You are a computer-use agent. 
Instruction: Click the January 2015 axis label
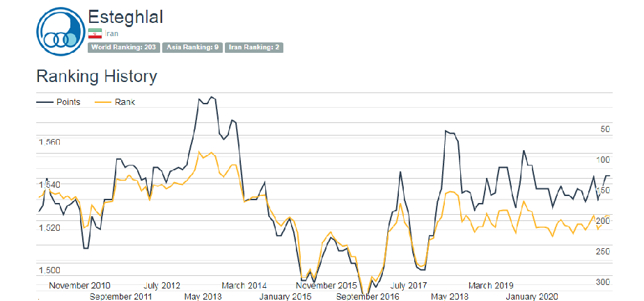pos(285,297)
